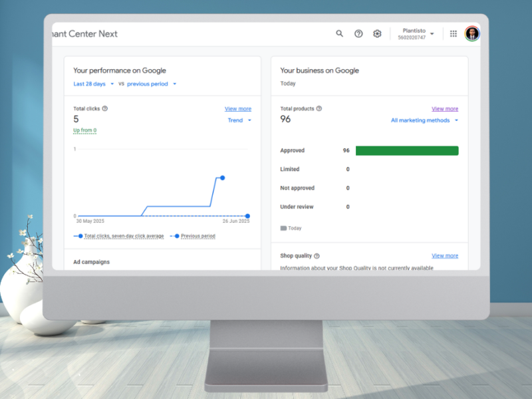Click account ID 5602020747
This screenshot has height=399, width=532.
pyautogui.click(x=412, y=38)
